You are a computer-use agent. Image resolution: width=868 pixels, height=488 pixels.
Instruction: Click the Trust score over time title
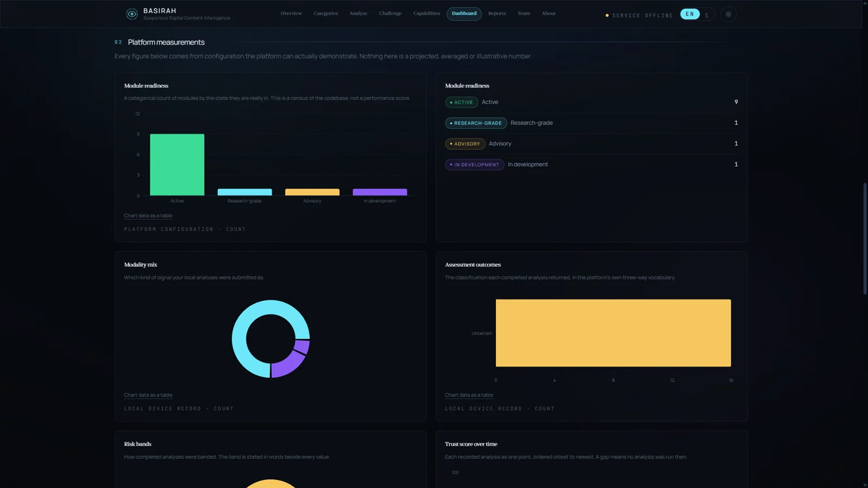[x=471, y=444]
